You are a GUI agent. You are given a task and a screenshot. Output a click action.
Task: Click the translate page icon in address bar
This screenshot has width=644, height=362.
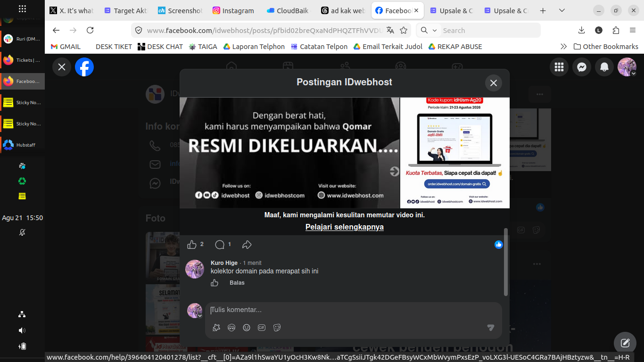(390, 30)
